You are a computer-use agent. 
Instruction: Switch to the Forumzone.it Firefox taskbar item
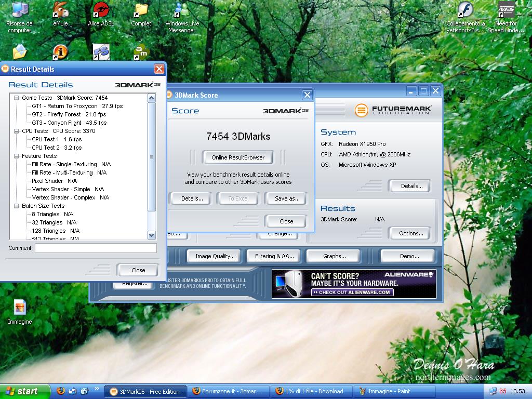pos(229,392)
